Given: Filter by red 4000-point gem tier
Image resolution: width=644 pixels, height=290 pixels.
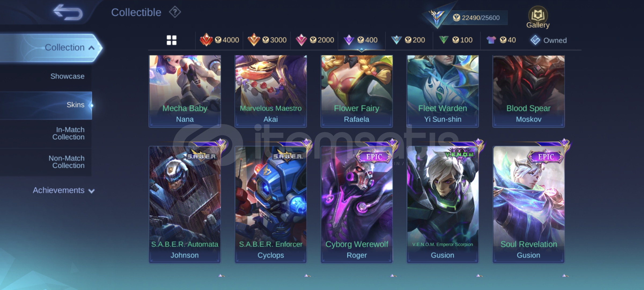Looking at the screenshot, I should (x=219, y=40).
